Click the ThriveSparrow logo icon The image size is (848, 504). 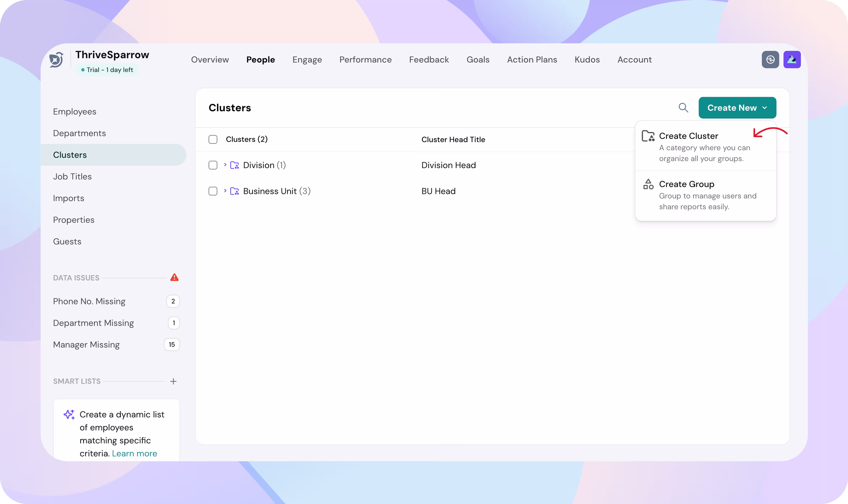coord(56,60)
